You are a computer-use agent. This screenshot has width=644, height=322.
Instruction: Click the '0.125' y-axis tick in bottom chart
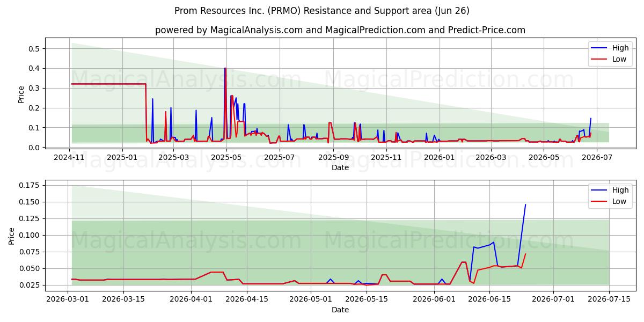[30, 219]
